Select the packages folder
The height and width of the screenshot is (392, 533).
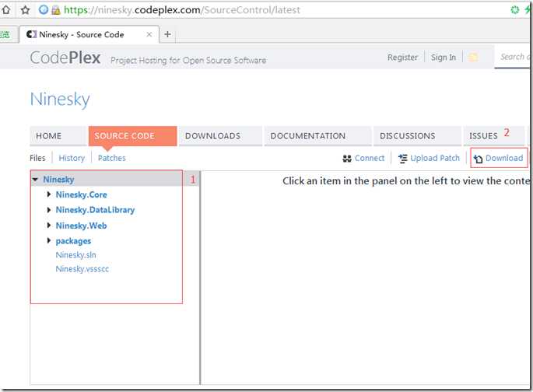point(73,241)
